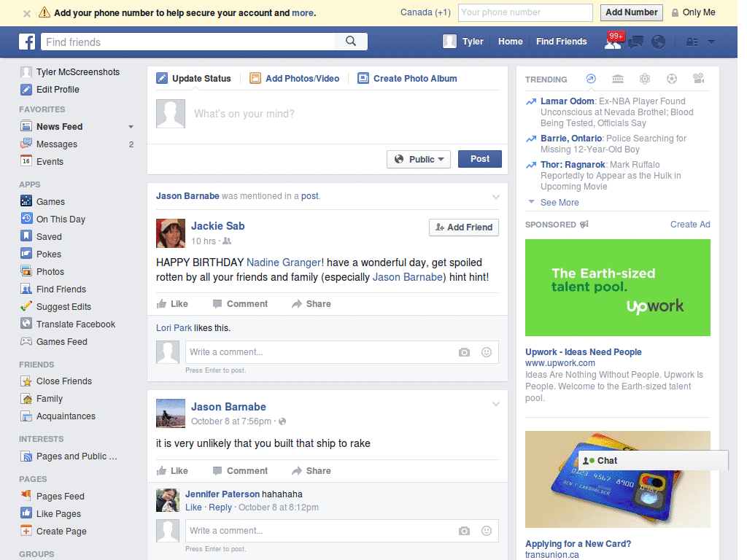Share Jason Barnabe's post
Screen dimensions: 747x560
(311, 471)
